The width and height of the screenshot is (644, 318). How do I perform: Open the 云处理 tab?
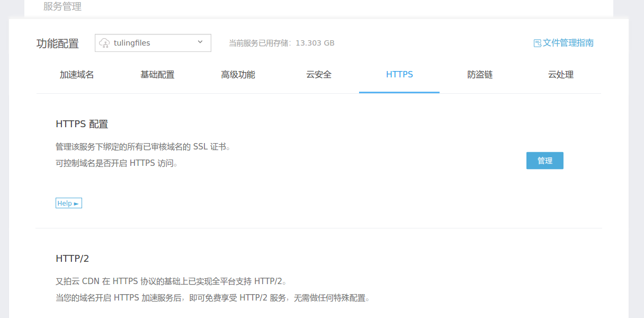pyautogui.click(x=561, y=75)
